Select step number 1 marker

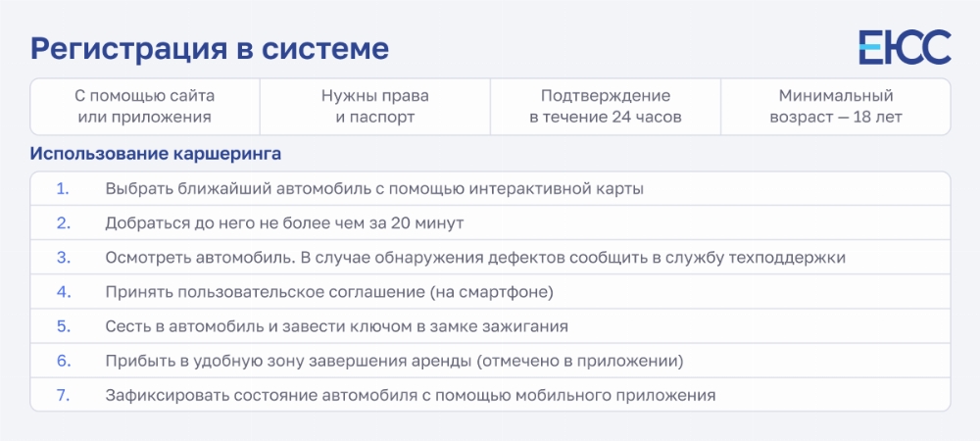coord(63,188)
